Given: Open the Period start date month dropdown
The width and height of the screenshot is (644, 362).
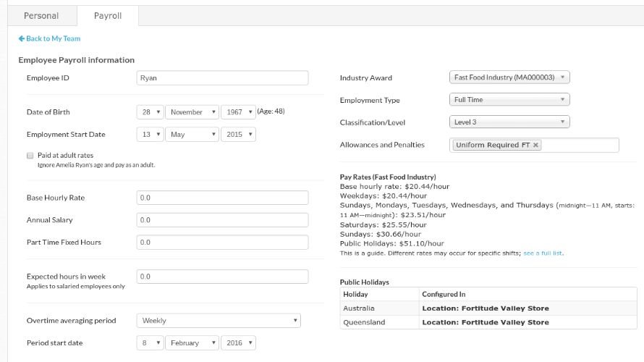Looking at the screenshot, I should point(192,343).
